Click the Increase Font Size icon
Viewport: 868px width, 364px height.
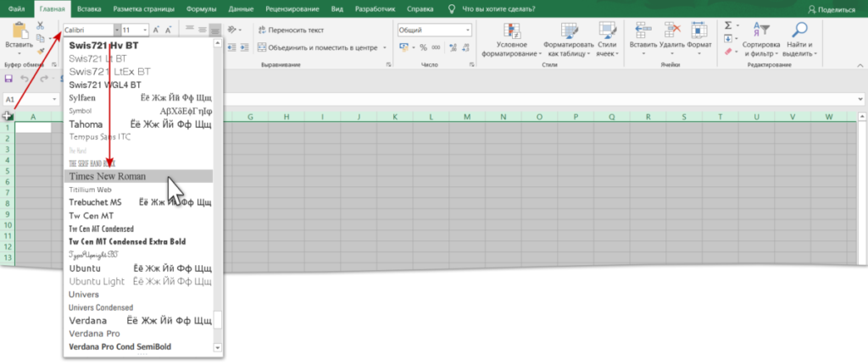(x=156, y=30)
